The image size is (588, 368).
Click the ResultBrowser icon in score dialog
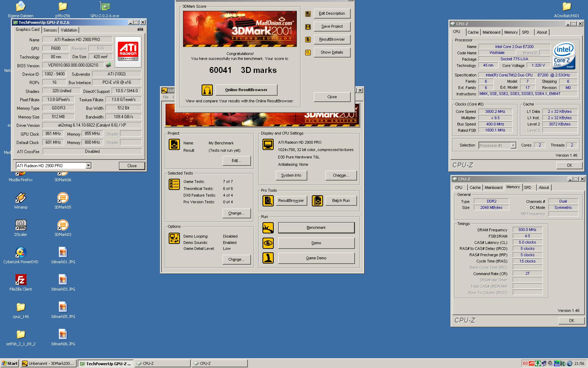click(x=308, y=40)
